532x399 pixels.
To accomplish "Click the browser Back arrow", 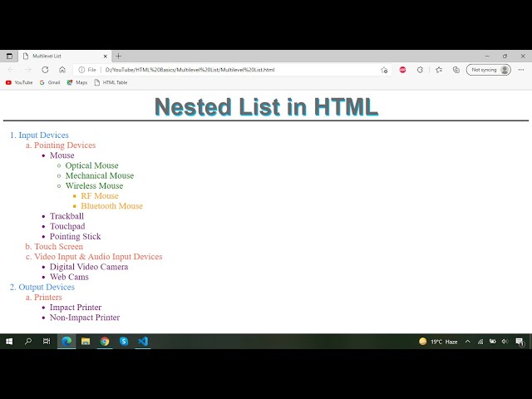I will click(x=11, y=70).
